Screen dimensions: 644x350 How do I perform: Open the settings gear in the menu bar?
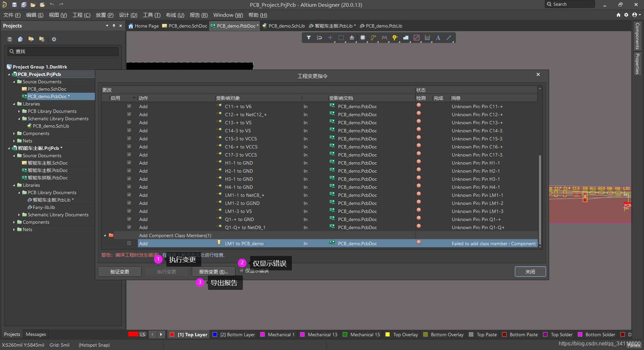coord(626,15)
